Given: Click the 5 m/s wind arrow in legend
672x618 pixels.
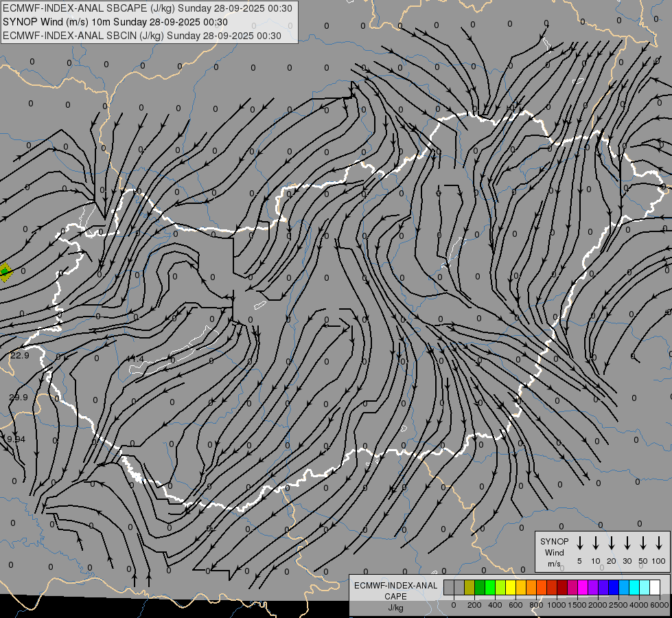Looking at the screenshot, I should coord(580,543).
